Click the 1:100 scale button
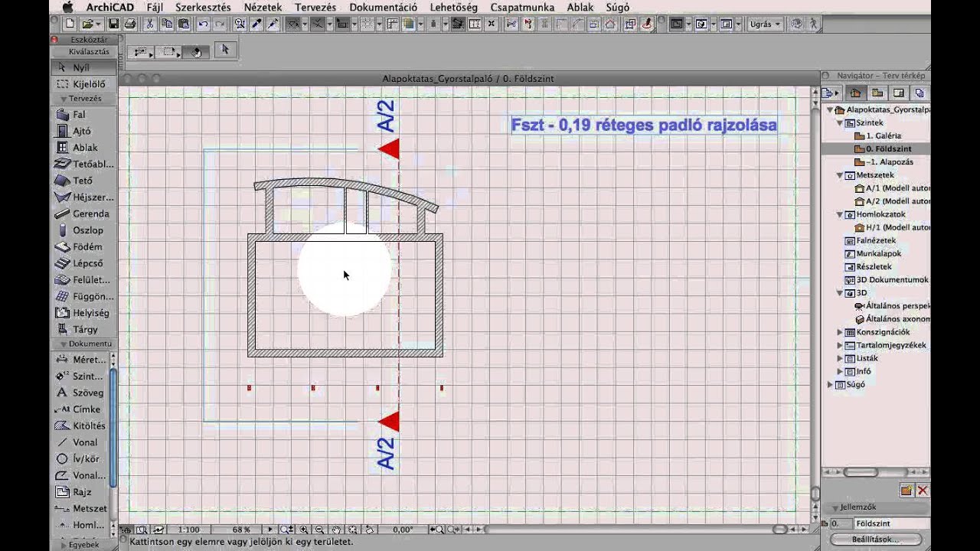Viewport: 980px width, 551px height. [x=188, y=530]
